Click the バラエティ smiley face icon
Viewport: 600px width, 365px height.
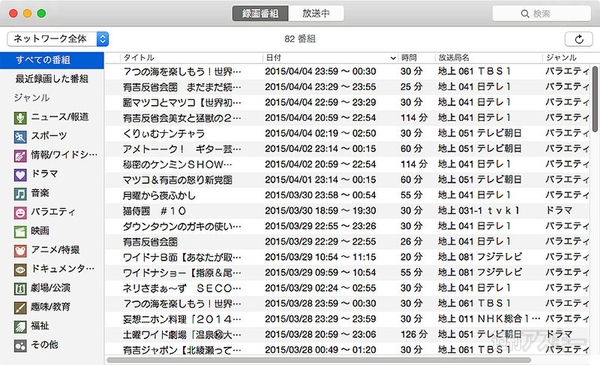[20, 213]
